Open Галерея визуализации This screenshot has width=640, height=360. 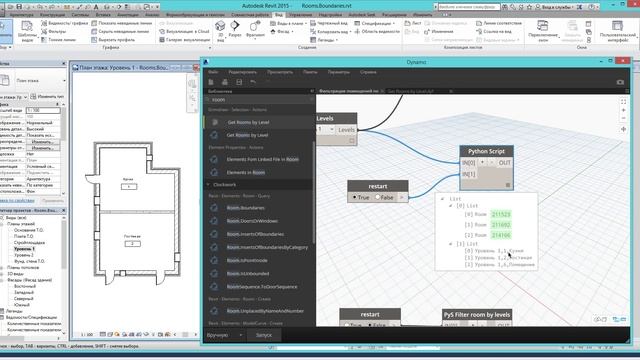[184, 40]
